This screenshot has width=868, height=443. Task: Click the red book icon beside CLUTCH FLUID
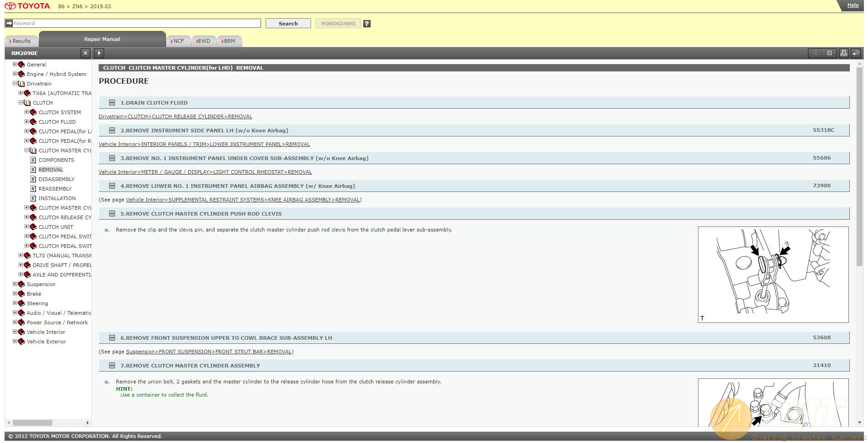(33, 122)
